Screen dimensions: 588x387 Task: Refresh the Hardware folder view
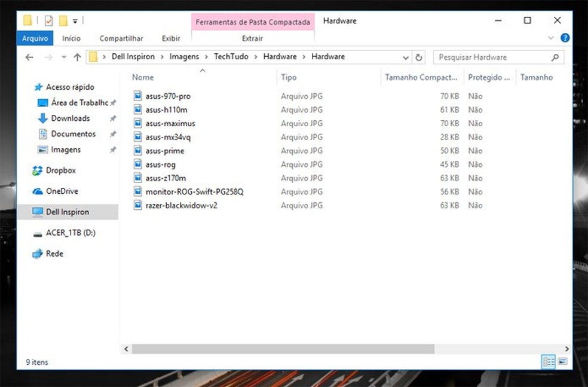tap(418, 57)
